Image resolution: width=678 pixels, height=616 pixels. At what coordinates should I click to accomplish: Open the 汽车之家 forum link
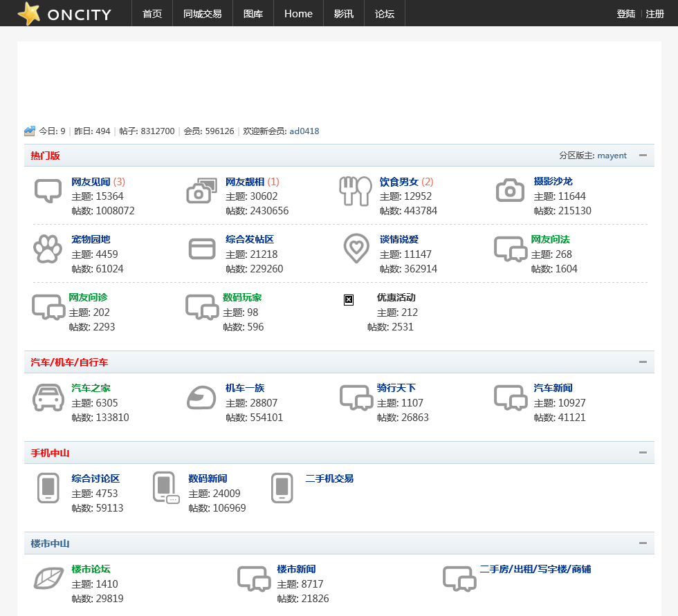(91, 388)
